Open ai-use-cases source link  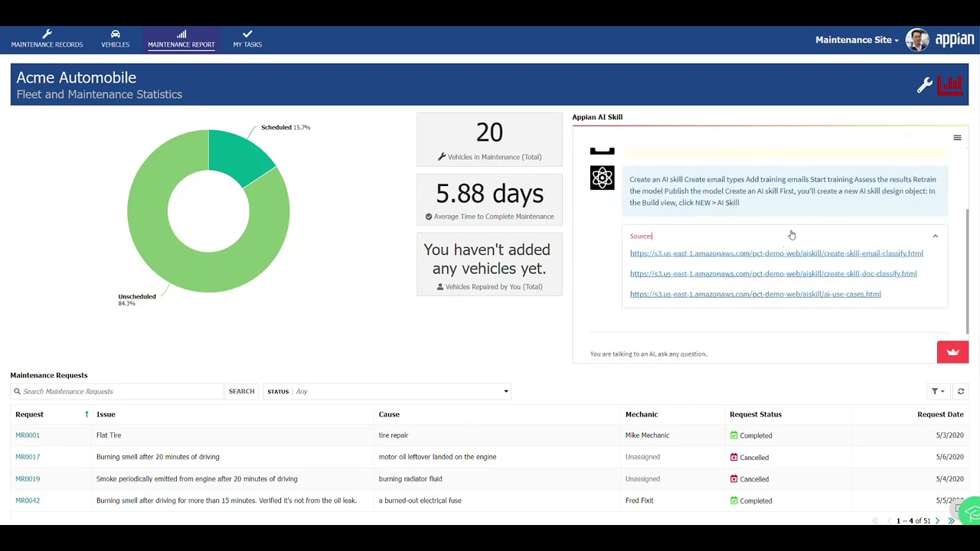(x=756, y=294)
